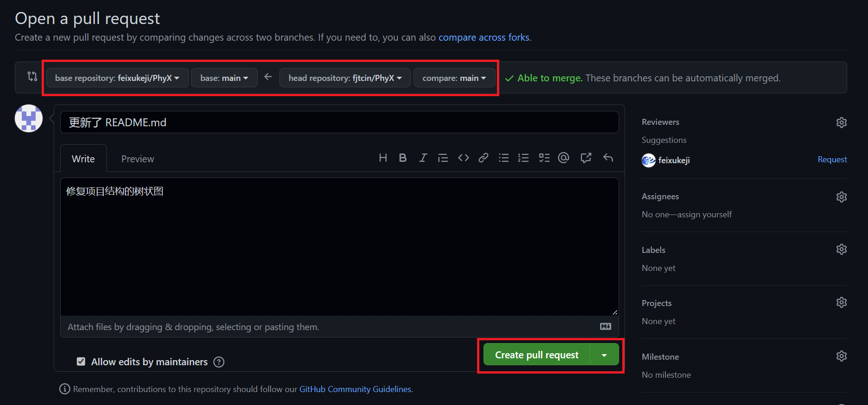Open the Projects gear settings
Screen dimensions: 868x405
(x=842, y=302)
